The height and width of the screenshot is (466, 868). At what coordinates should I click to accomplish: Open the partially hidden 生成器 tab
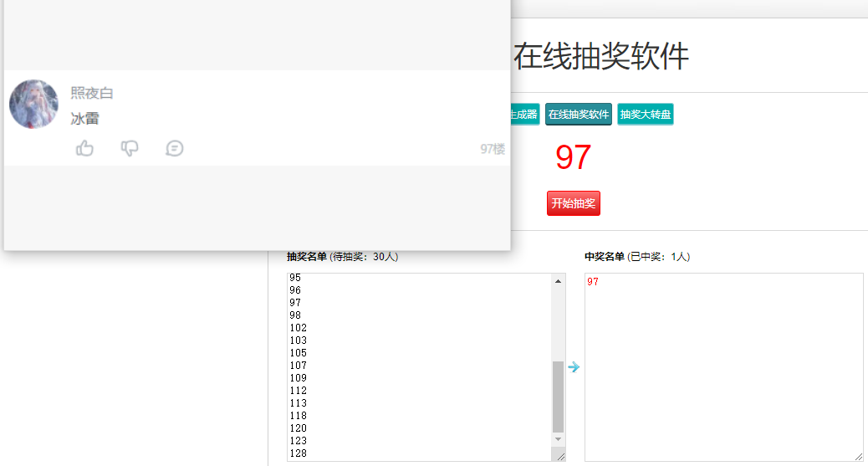[x=524, y=114]
